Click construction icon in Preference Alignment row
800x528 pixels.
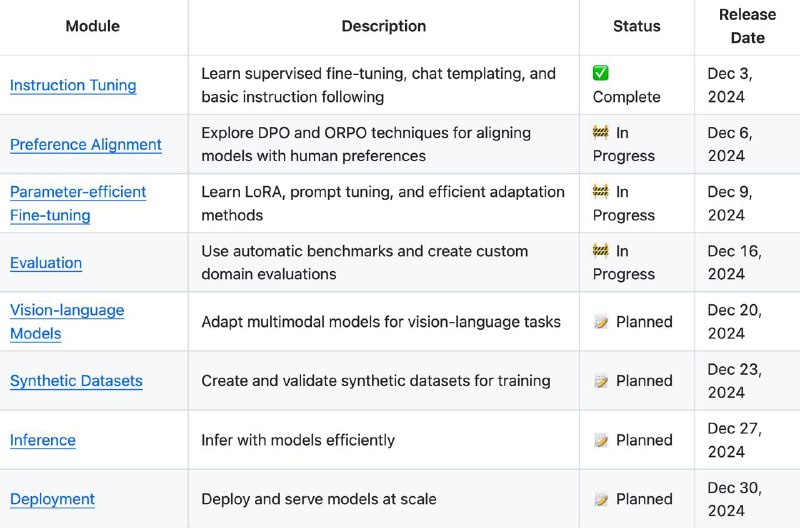[601, 133]
